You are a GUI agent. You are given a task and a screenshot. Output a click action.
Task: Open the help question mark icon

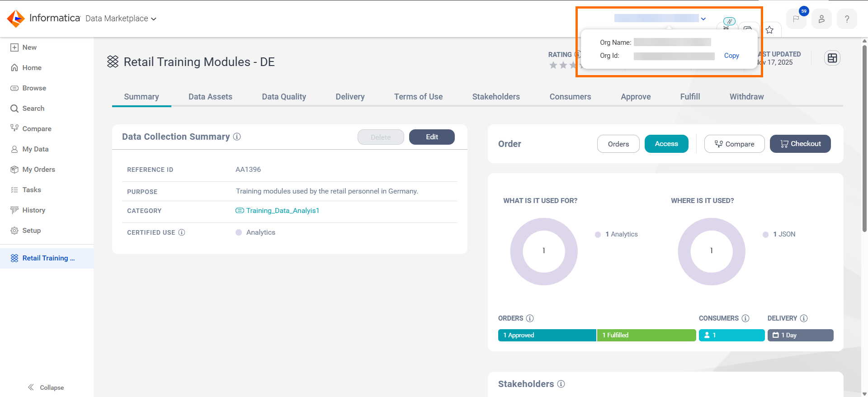[x=847, y=19]
